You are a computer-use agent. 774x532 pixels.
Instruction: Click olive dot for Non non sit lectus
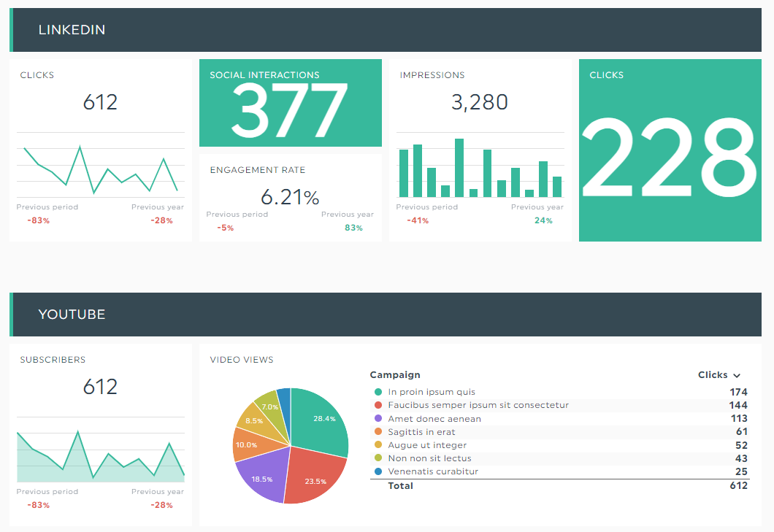click(x=378, y=458)
